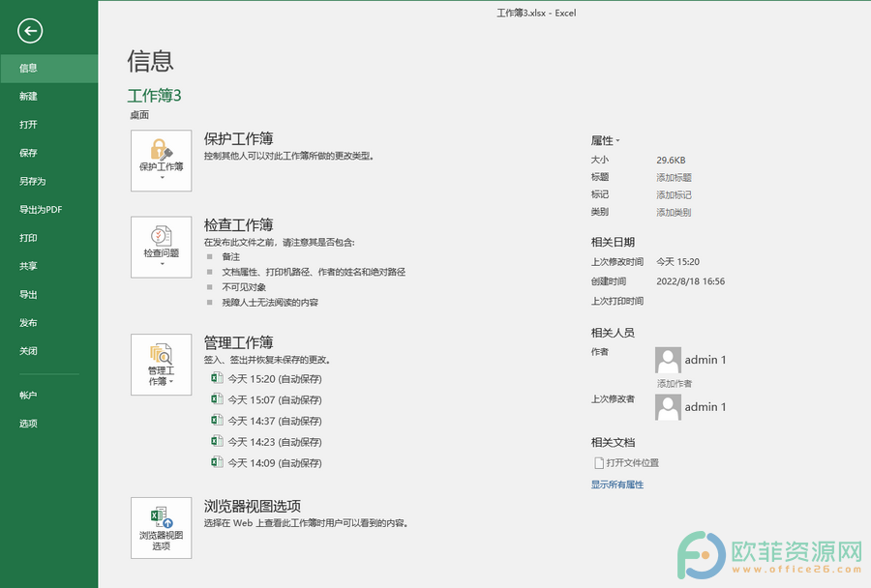This screenshot has width=871, height=588.
Task: Click the 添加标题 title field
Action: click(674, 178)
